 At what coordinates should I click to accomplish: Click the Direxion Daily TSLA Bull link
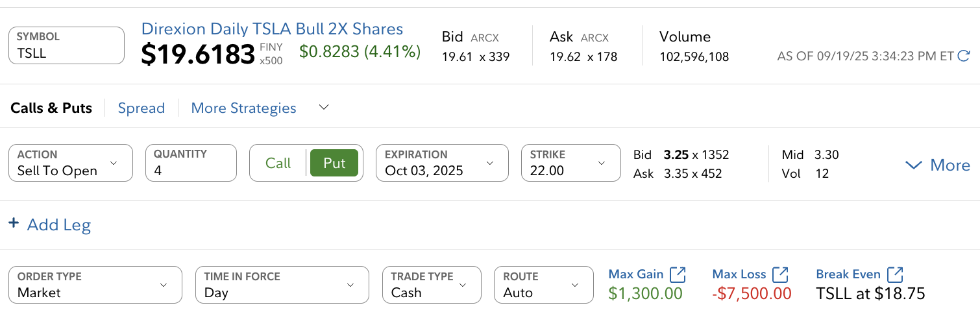272,29
